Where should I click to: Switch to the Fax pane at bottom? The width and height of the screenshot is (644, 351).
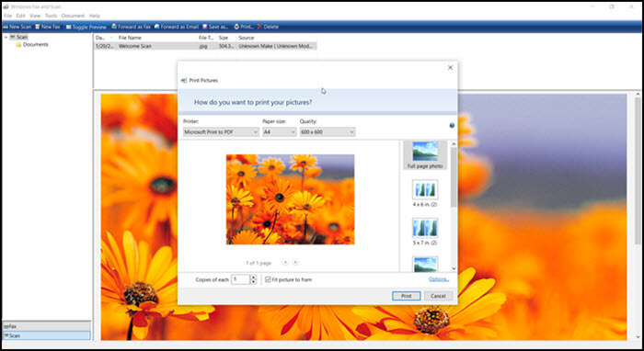coord(46,326)
